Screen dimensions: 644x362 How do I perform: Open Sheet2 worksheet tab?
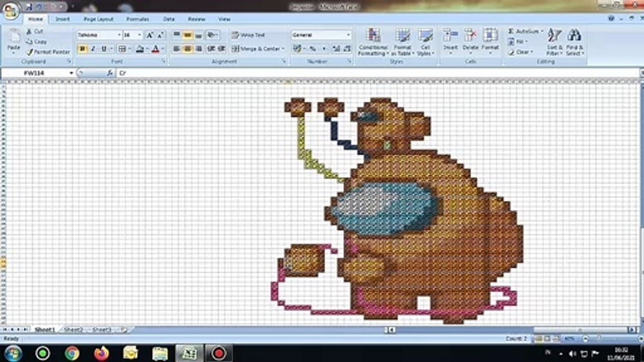click(73, 330)
